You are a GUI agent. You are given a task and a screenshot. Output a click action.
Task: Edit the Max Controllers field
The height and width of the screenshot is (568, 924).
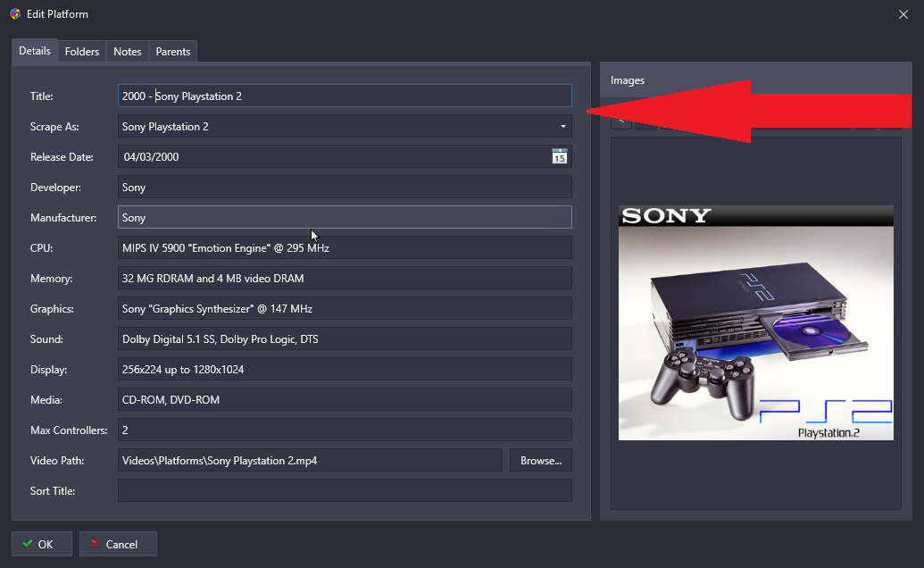[345, 430]
